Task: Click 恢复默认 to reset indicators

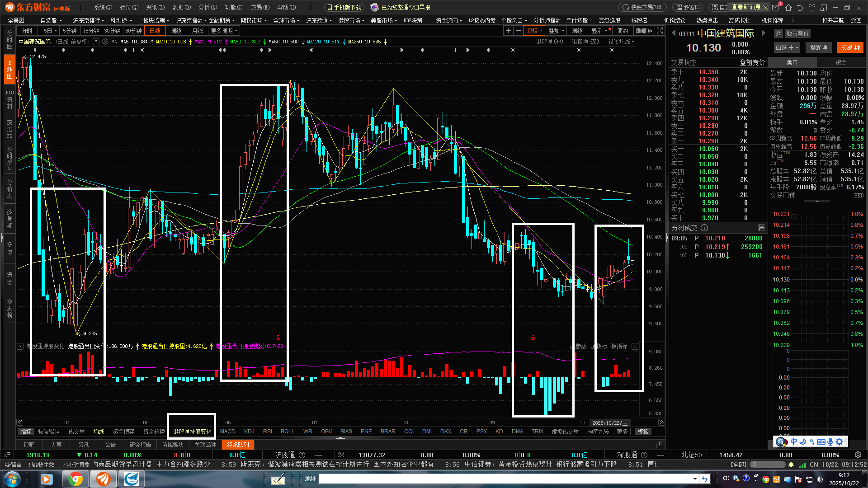Action: 49,432
